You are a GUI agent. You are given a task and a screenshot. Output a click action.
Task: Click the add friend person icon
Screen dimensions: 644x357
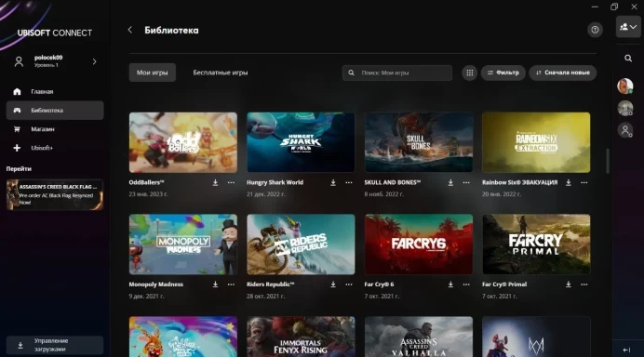point(625,130)
